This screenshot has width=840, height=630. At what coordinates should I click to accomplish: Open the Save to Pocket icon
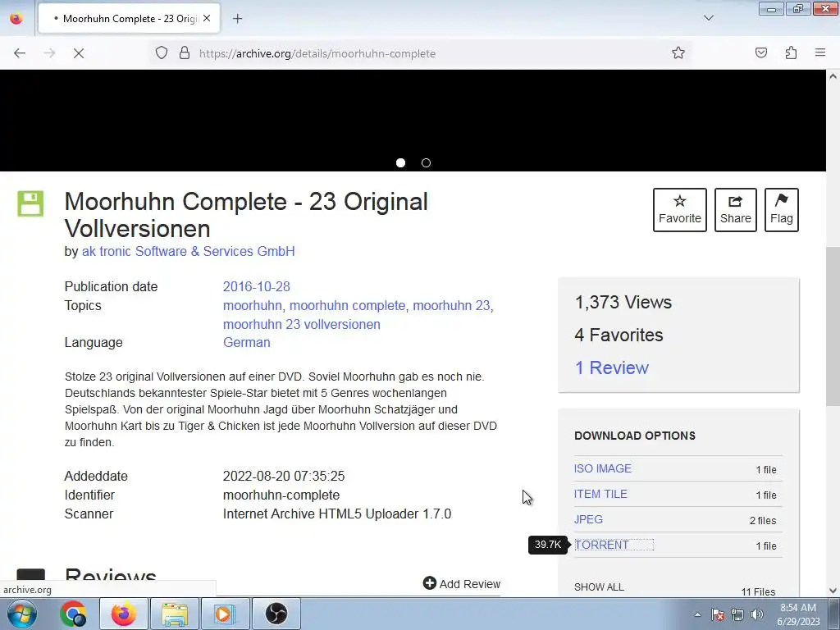pyautogui.click(x=760, y=53)
